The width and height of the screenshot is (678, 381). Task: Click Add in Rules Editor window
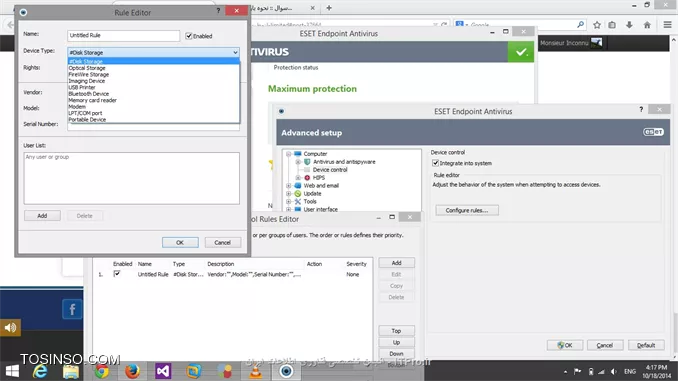[x=397, y=263]
